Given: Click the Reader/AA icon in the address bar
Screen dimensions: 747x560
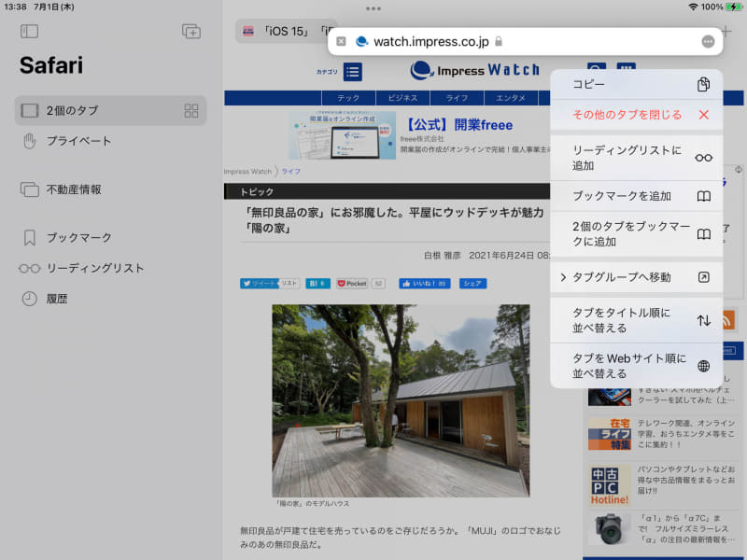Looking at the screenshot, I should tap(344, 41).
